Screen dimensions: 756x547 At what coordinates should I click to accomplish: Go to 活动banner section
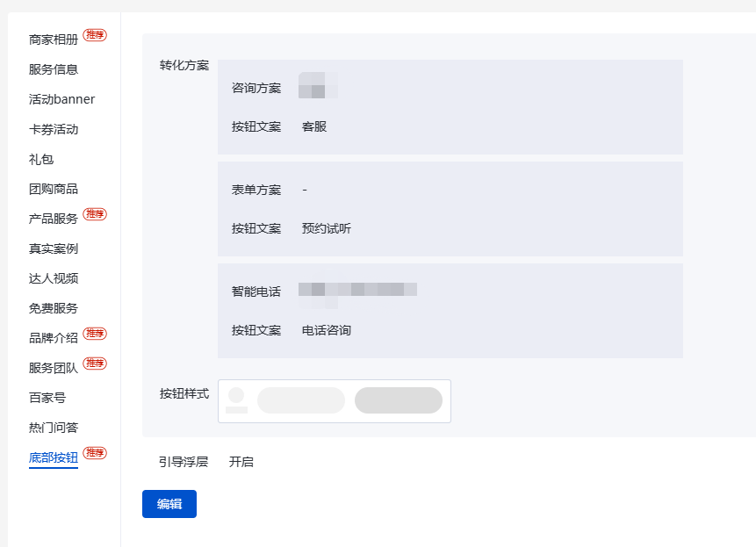[x=61, y=99]
